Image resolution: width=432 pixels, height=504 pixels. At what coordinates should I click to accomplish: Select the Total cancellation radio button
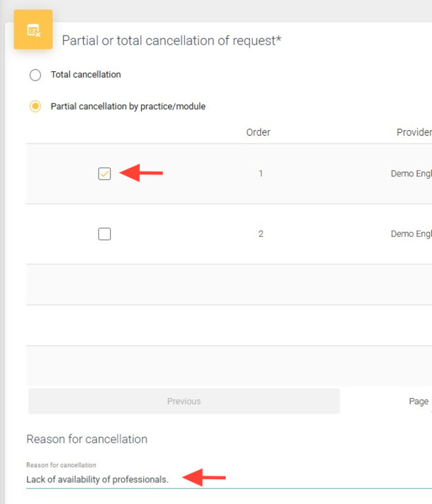pyautogui.click(x=35, y=75)
